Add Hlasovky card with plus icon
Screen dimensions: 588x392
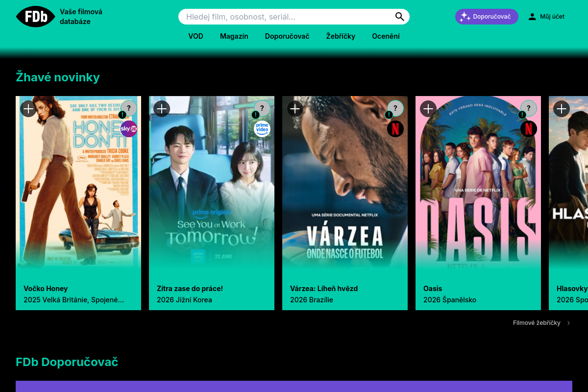(562, 108)
